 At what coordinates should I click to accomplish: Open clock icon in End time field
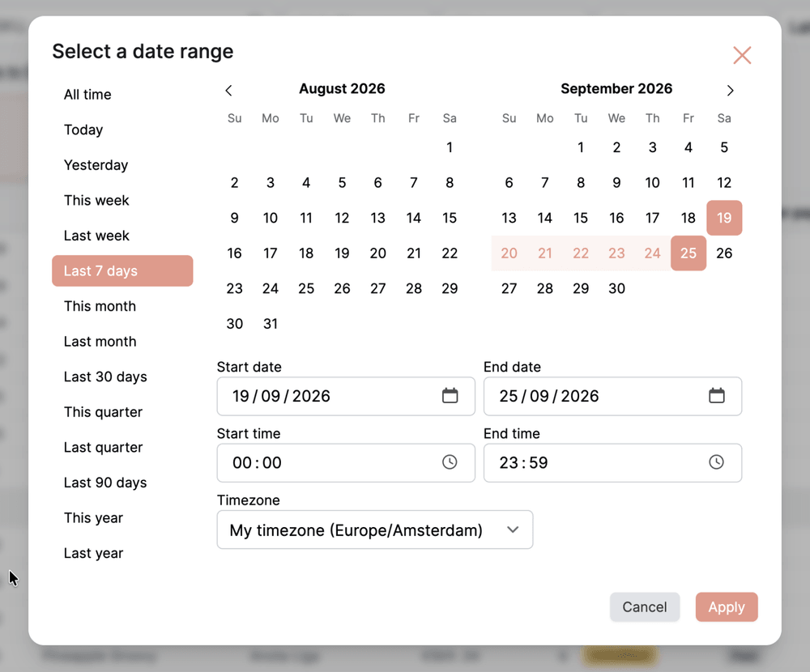(716, 461)
